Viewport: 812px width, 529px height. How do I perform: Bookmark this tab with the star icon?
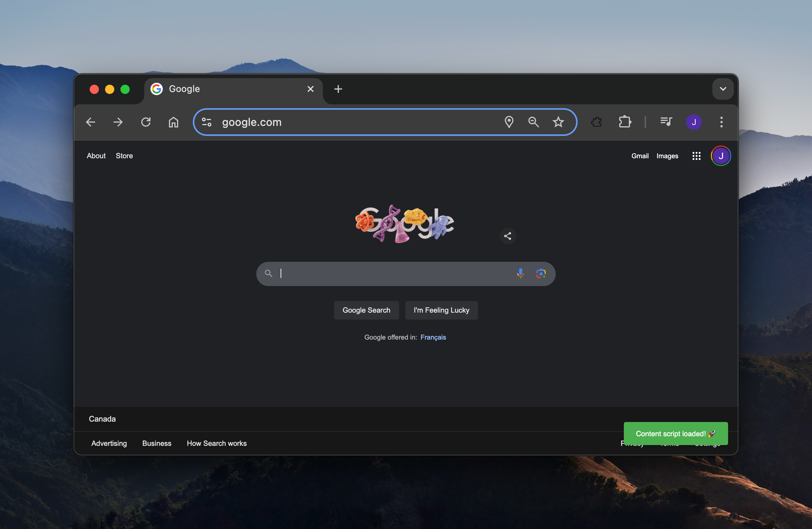[x=558, y=122]
